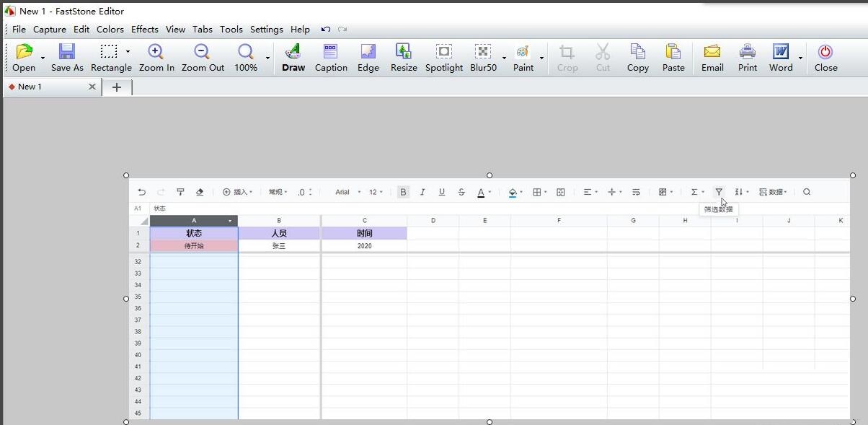Close the New 1 tab
The height and width of the screenshot is (425, 868).
(92, 87)
